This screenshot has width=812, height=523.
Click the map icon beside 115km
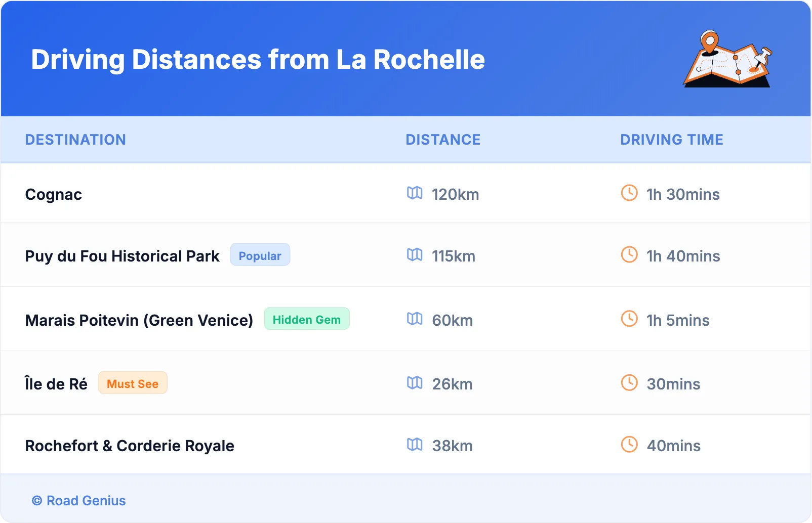(415, 255)
